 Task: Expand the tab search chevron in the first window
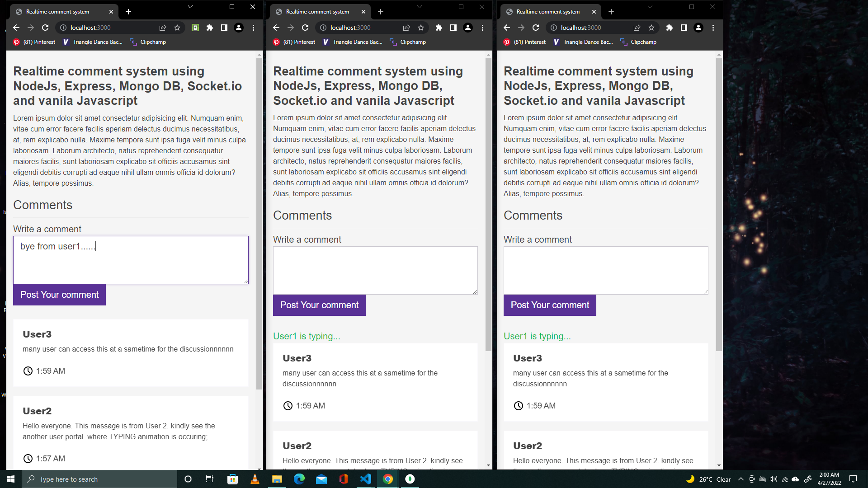pyautogui.click(x=190, y=7)
